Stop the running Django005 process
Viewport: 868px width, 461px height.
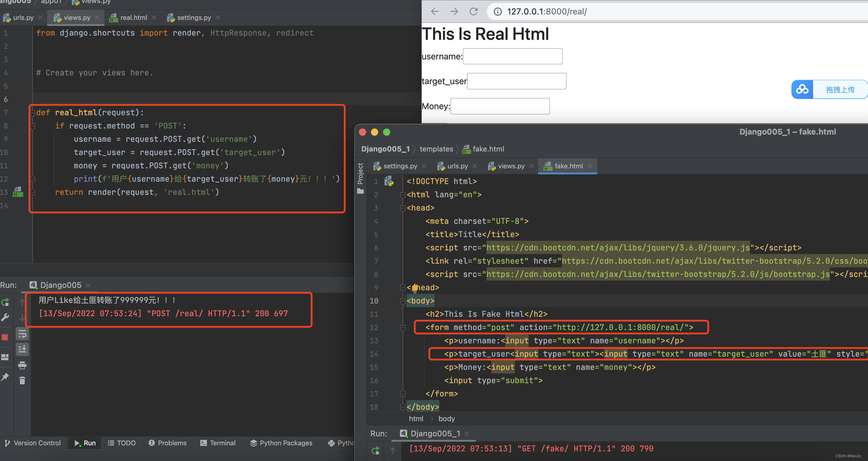(x=5, y=337)
